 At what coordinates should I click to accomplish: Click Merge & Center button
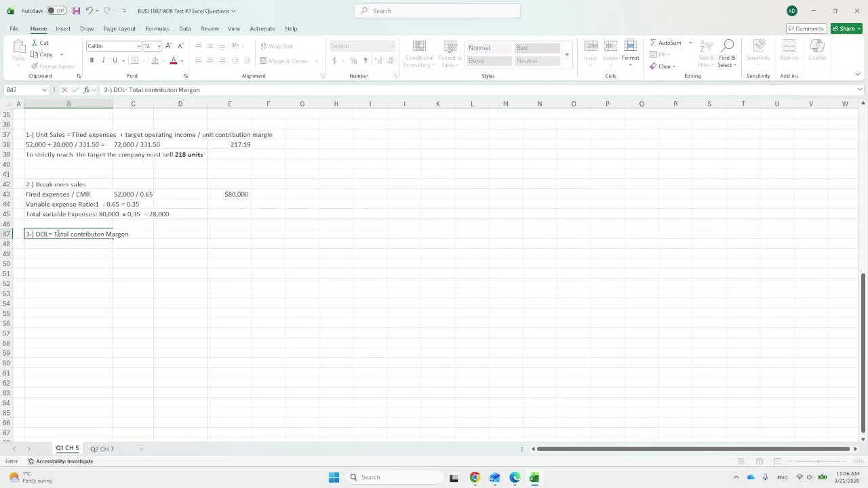pyautogui.click(x=285, y=61)
